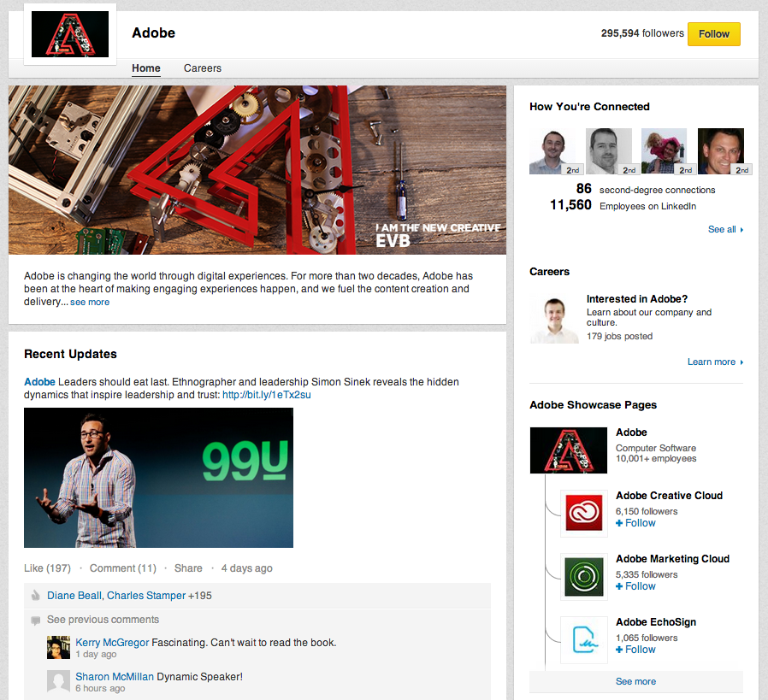Screen dimensions: 768x700
Task: Open the Adobe EchoSign showcase icon
Action: 584,640
